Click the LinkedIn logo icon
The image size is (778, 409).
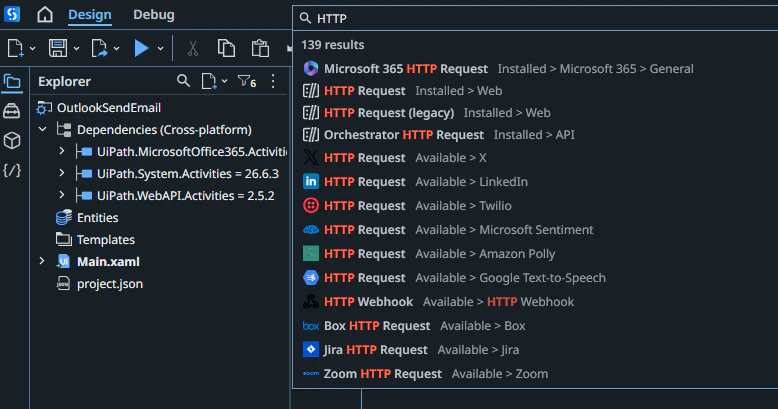click(x=311, y=181)
